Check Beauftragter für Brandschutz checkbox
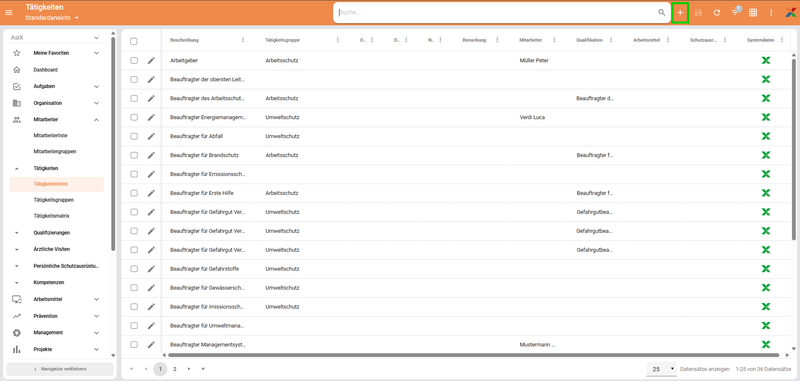Viewport: 800px width, 381px height. (x=134, y=155)
